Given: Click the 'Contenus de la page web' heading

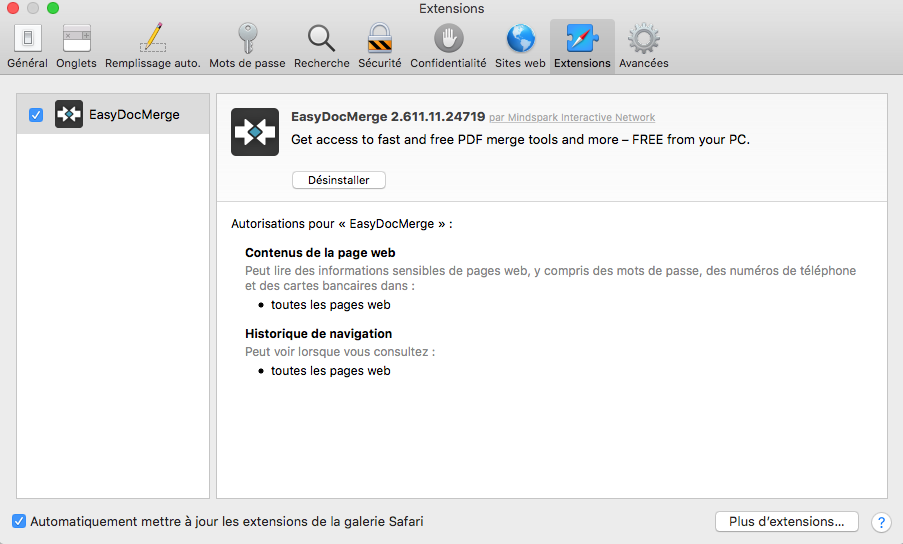Looking at the screenshot, I should tap(320, 253).
